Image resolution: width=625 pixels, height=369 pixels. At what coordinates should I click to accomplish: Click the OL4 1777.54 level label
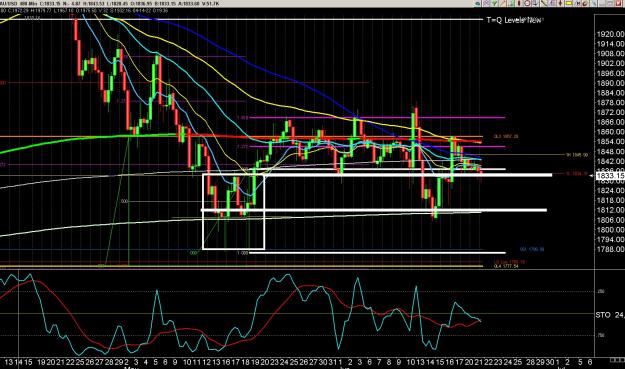point(506,266)
